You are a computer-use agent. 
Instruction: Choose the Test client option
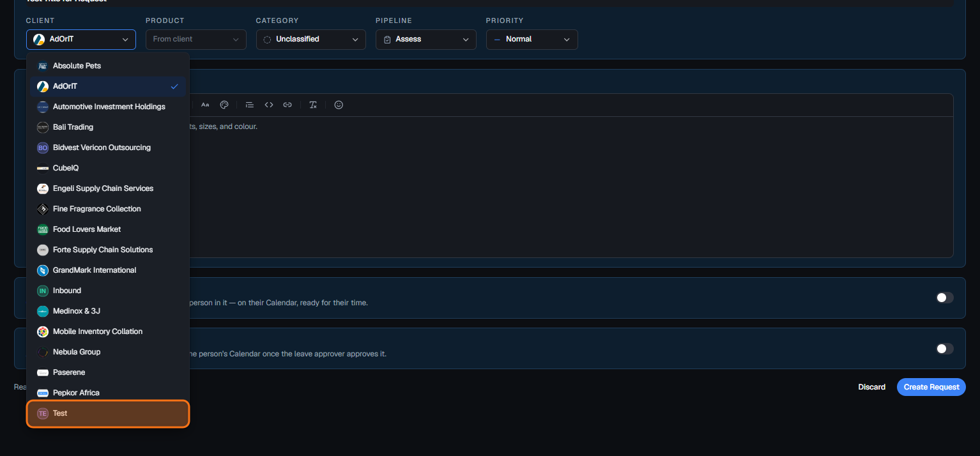point(108,413)
